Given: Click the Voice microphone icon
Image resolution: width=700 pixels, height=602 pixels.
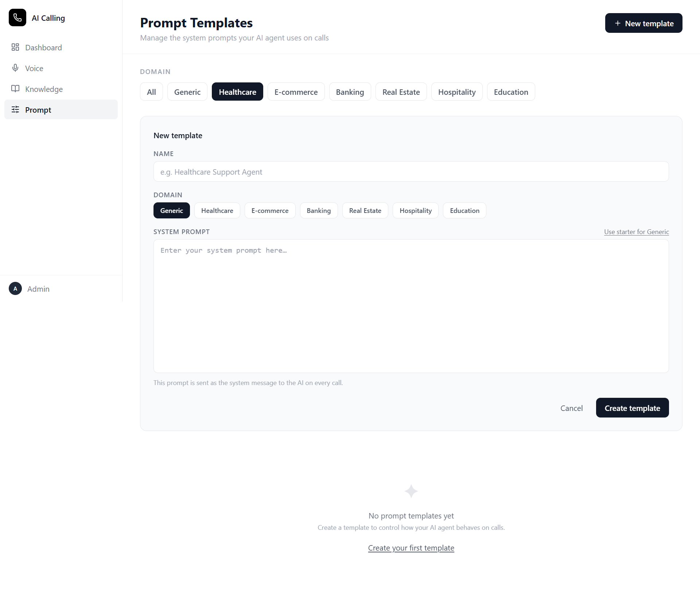Looking at the screenshot, I should pos(15,68).
